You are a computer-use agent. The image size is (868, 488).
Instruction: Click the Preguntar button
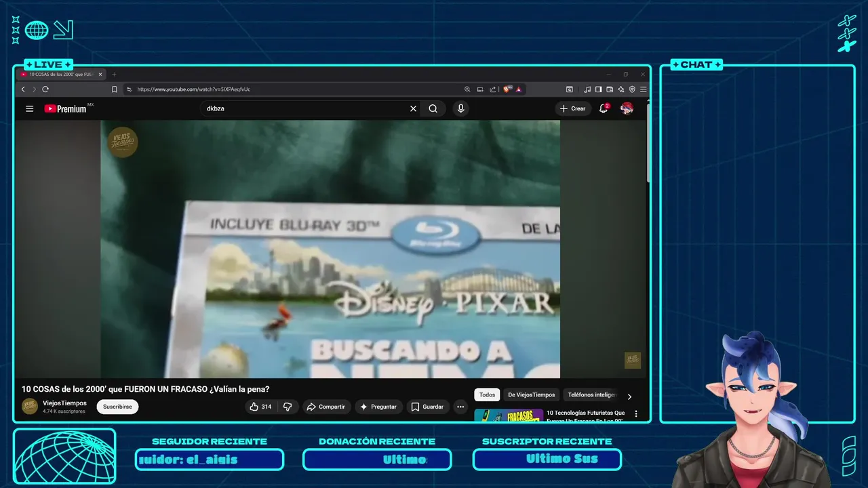(x=378, y=407)
